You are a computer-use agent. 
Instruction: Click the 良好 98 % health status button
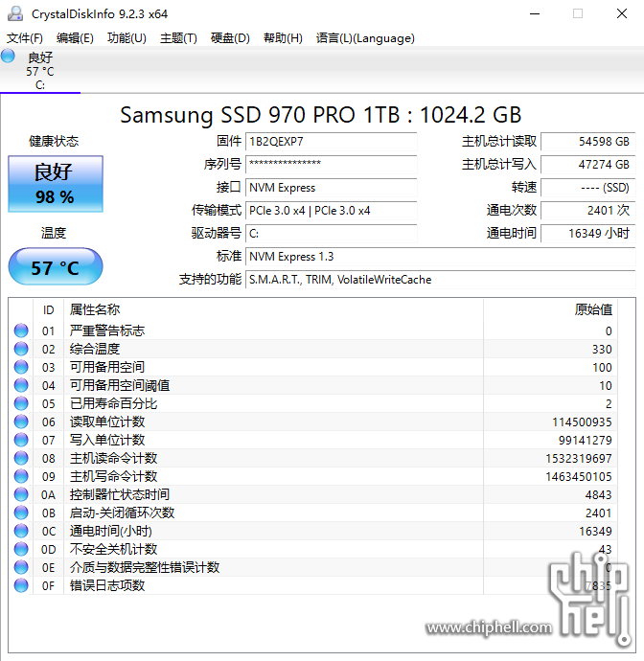click(x=56, y=184)
